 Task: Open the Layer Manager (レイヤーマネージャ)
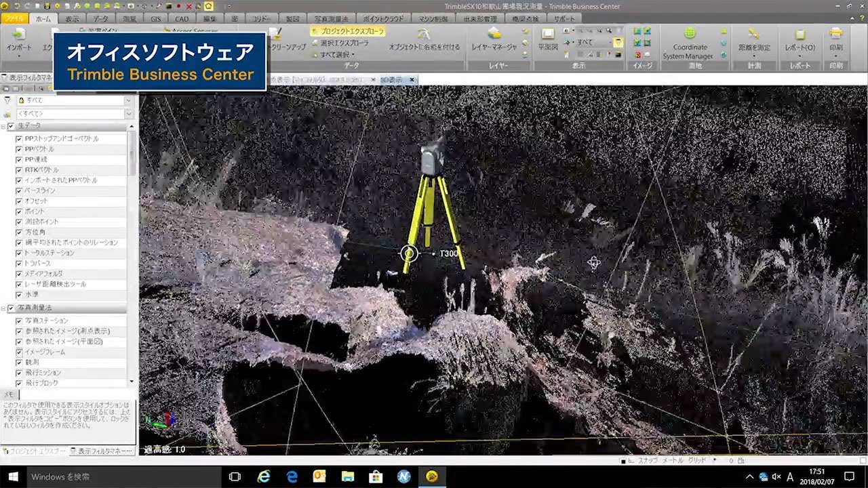(494, 39)
